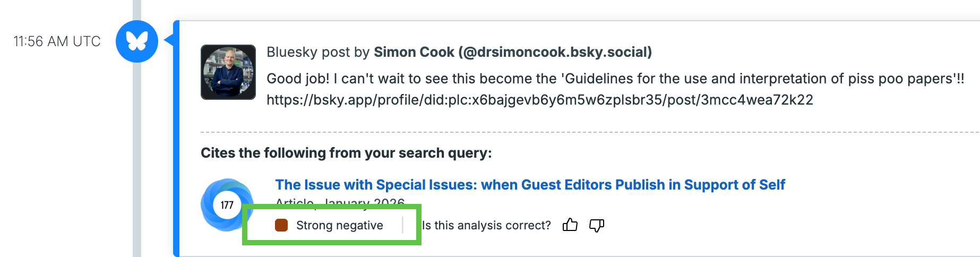Click the 11:56 AM UTC timestamp
Screen dimensions: 980x257
click(57, 41)
